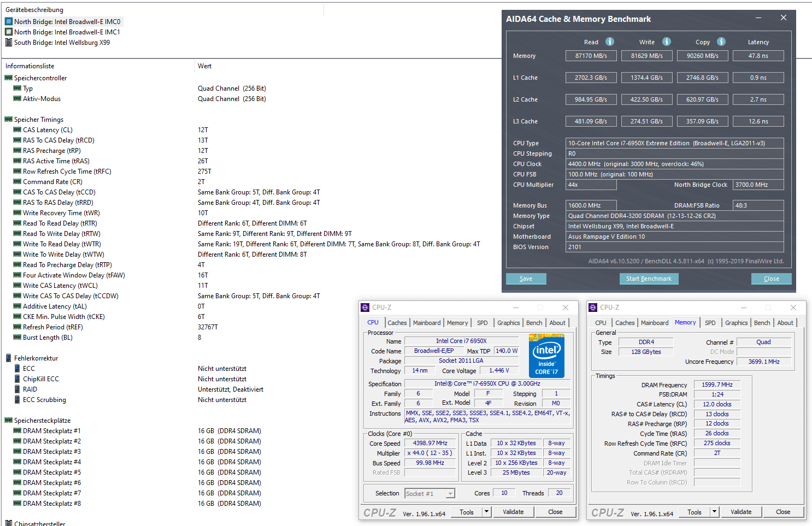
Task: Click the Read info icon in AIDA64 benchmark
Action: pos(610,42)
